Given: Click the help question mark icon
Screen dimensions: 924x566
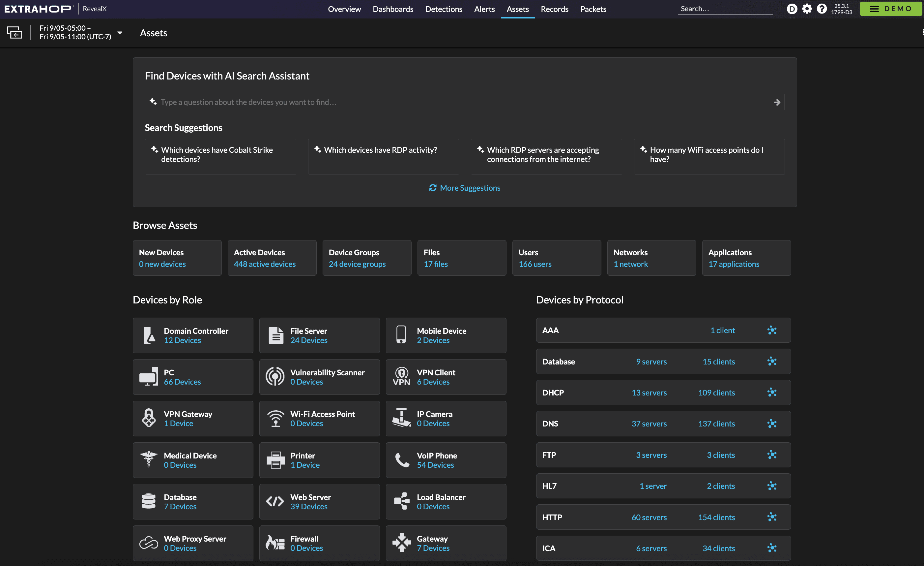Looking at the screenshot, I should point(822,9).
